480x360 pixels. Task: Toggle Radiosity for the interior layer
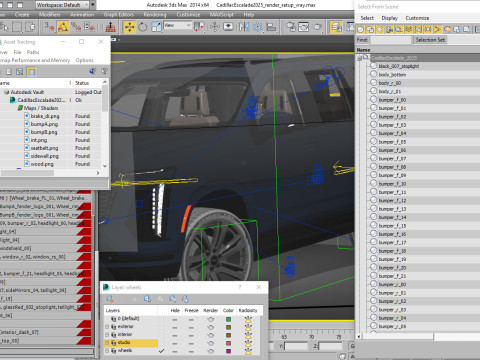point(248,335)
